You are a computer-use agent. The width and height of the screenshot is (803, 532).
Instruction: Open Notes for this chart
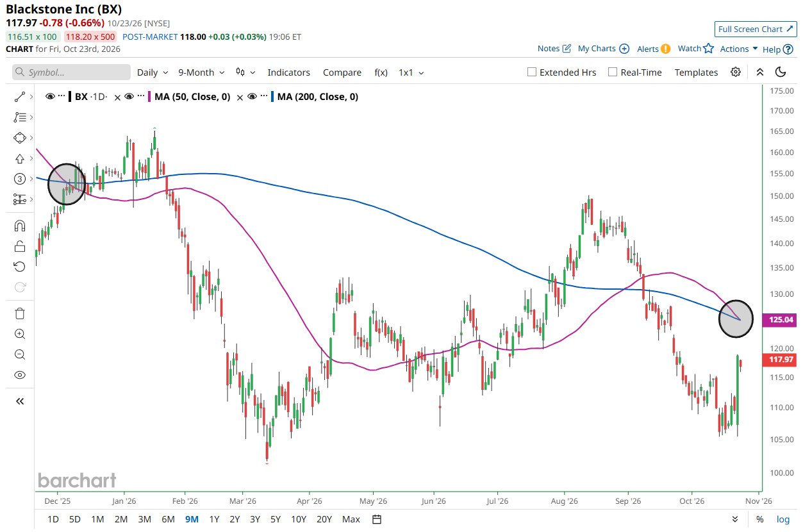pyautogui.click(x=554, y=49)
